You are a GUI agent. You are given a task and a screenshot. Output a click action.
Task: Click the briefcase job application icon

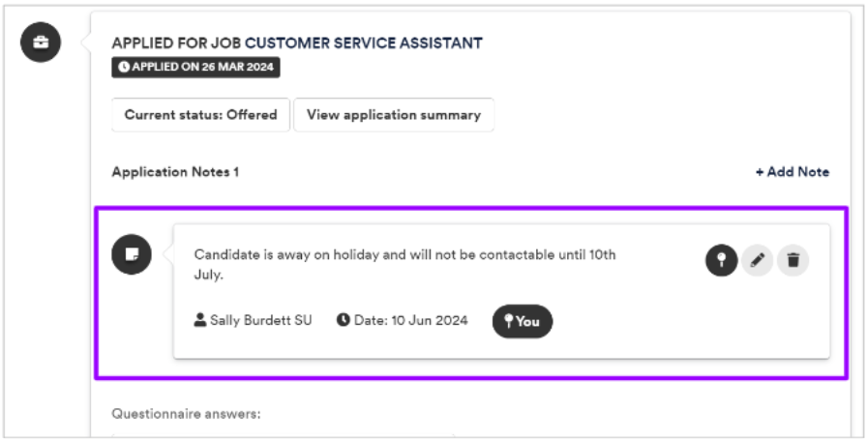coord(41,42)
